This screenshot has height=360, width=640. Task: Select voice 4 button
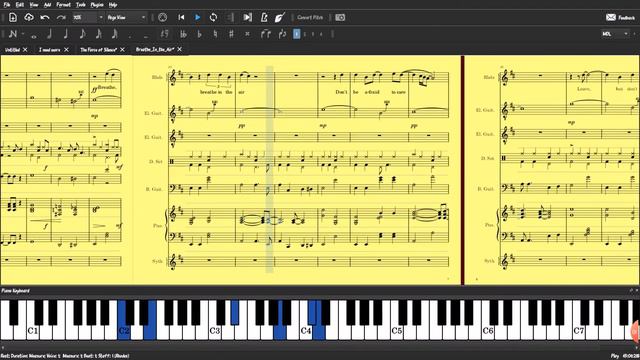coord(321,34)
